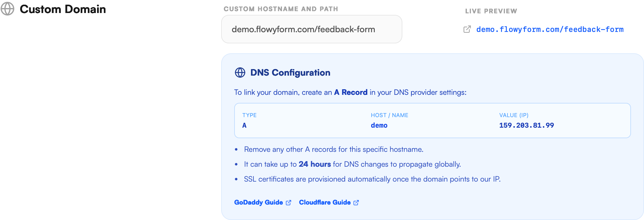This screenshot has width=644, height=220.
Task: Click the VALUE (IP) column header
Action: pos(514,115)
